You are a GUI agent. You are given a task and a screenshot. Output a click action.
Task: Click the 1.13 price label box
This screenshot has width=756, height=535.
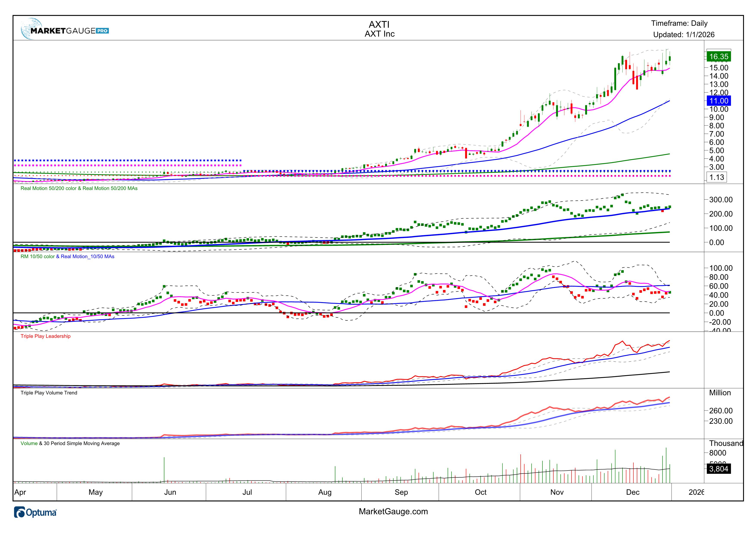(x=717, y=177)
